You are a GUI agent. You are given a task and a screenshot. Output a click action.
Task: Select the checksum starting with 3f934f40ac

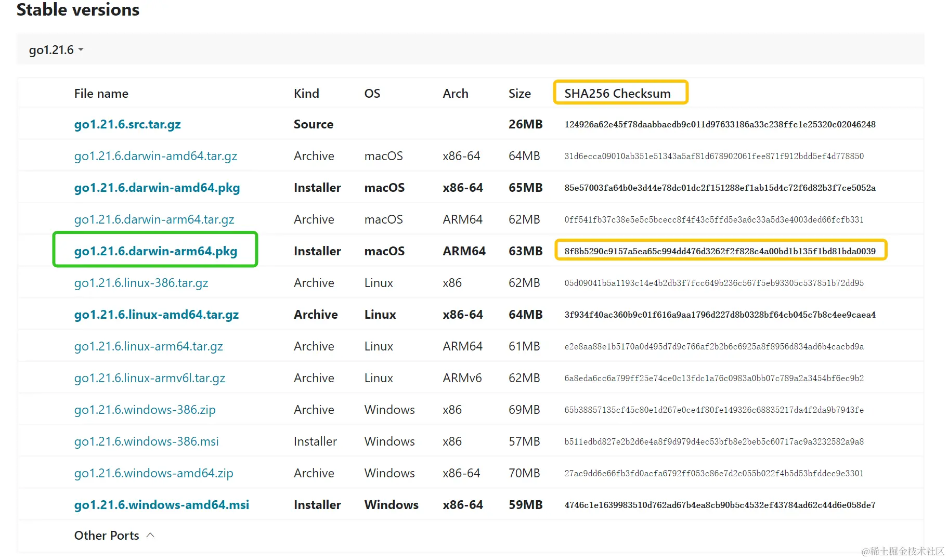[720, 315]
